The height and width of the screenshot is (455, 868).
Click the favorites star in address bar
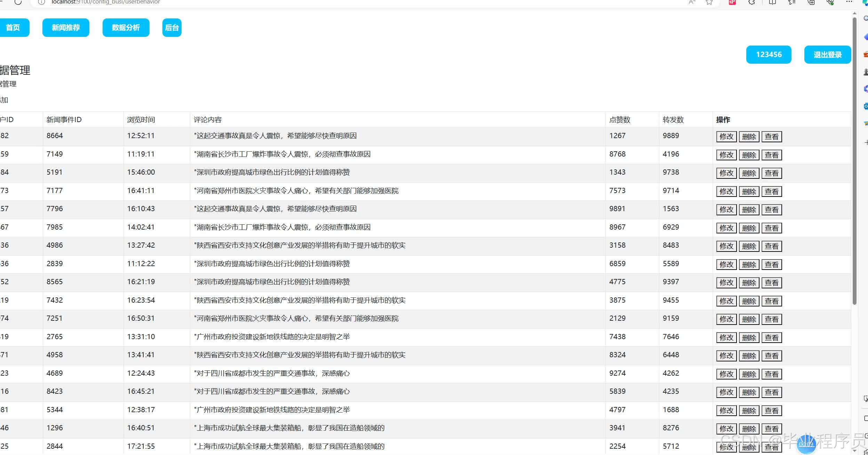click(x=709, y=2)
